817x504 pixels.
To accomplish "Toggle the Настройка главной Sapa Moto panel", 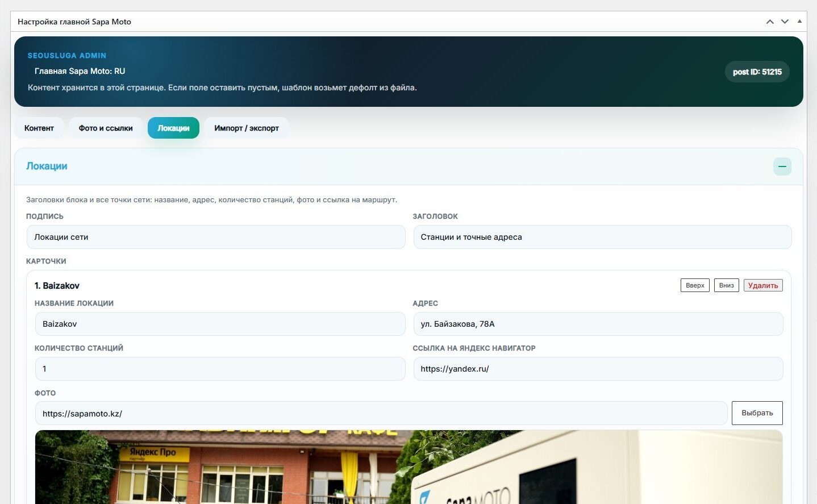I will [799, 22].
